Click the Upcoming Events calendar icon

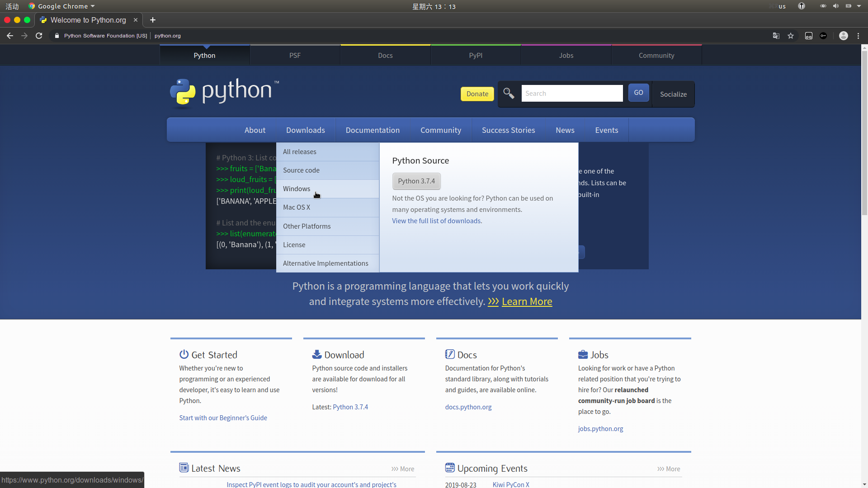pos(450,468)
